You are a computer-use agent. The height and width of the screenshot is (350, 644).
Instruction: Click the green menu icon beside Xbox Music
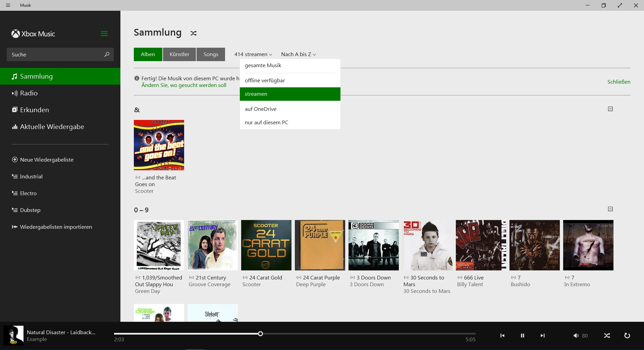pos(104,34)
